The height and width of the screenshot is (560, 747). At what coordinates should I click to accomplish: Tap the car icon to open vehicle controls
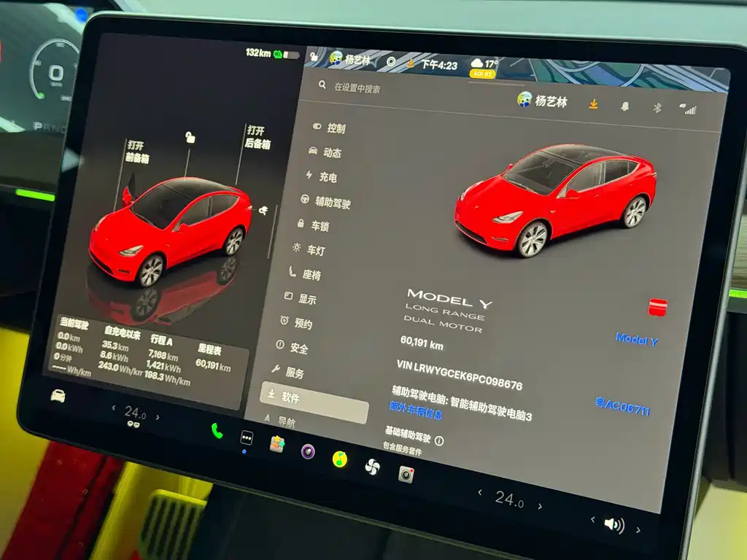coord(60,394)
